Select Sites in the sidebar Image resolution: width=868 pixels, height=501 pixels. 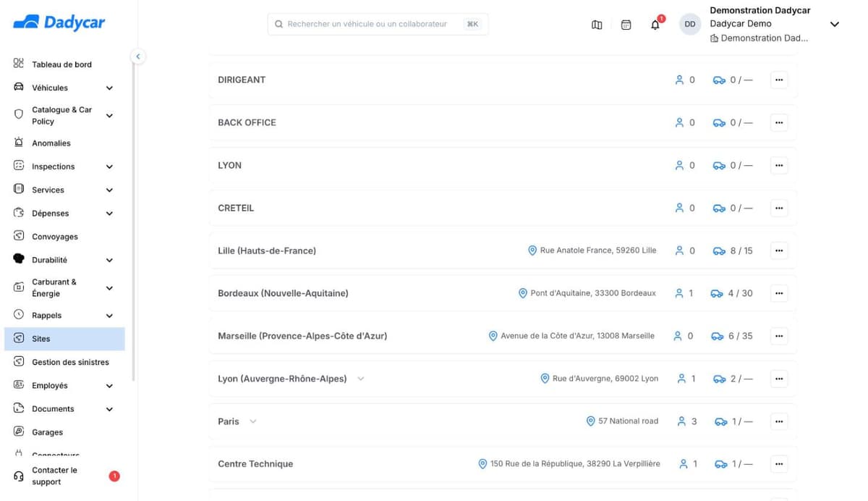coord(64,339)
